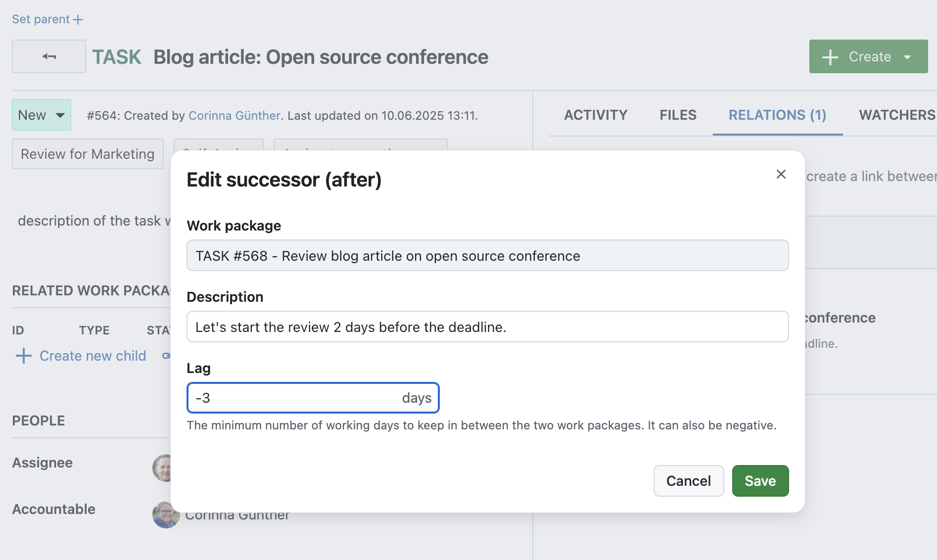
Task: Go to the Watchers tab
Action: tap(896, 115)
